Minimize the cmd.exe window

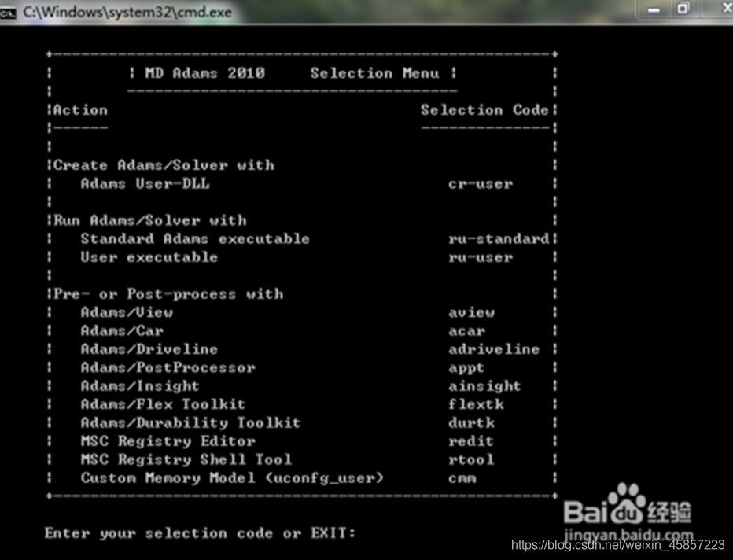[654, 9]
